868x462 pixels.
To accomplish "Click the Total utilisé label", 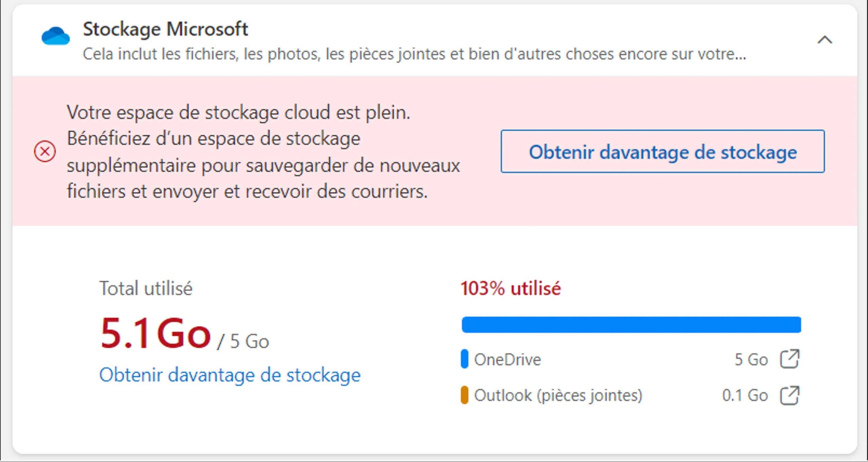I will tap(146, 289).
